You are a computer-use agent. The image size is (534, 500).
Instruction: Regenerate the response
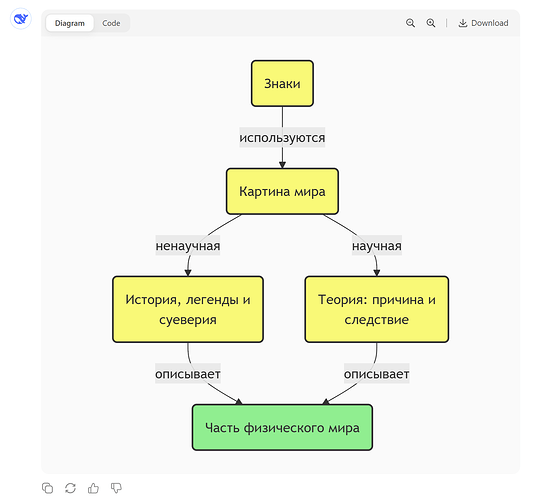click(70, 488)
